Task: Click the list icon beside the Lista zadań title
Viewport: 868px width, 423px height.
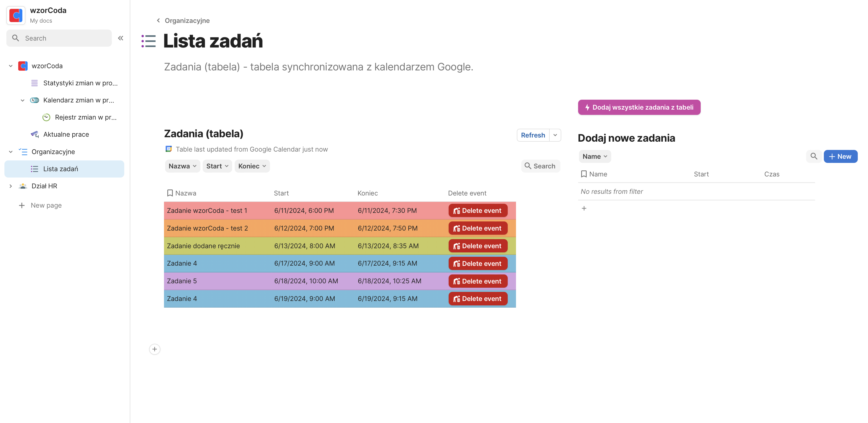Action: [148, 41]
